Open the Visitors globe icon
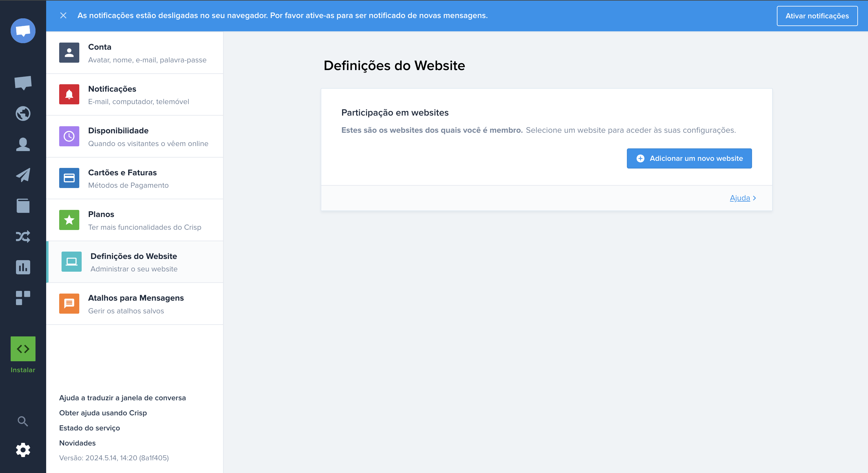 (x=23, y=114)
